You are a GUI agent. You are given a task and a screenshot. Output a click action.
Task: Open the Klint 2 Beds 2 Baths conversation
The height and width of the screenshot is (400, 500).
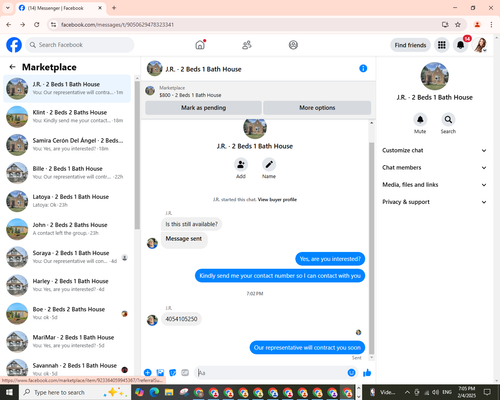[x=67, y=116]
